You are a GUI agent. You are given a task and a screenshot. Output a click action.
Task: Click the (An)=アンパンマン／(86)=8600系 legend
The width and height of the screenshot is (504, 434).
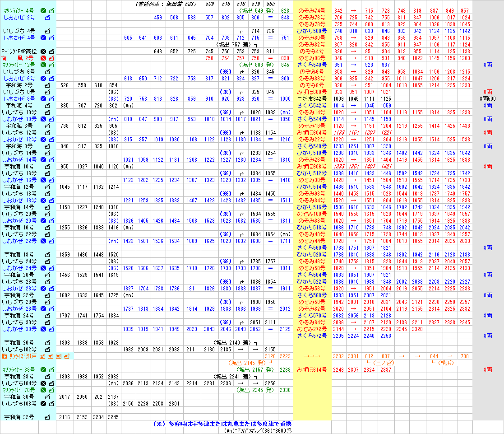(x=258, y=430)
